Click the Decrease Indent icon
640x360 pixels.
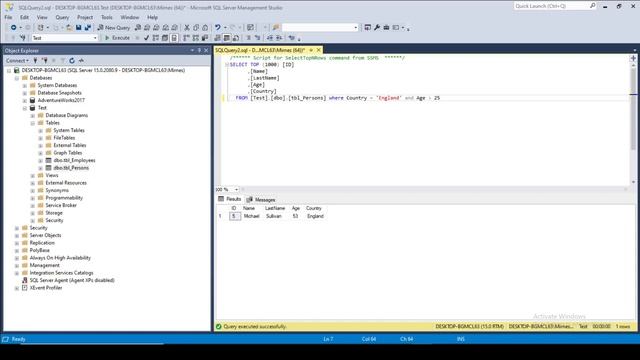pos(270,38)
